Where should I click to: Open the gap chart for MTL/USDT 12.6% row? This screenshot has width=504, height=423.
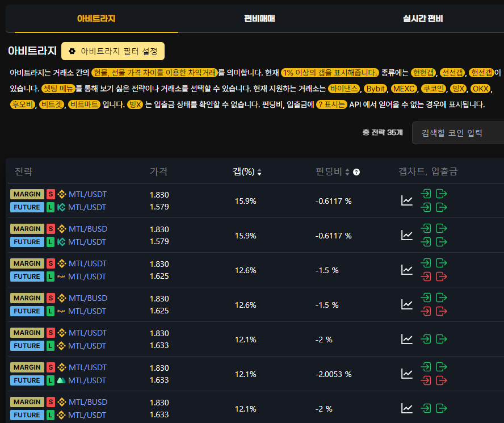click(x=406, y=270)
